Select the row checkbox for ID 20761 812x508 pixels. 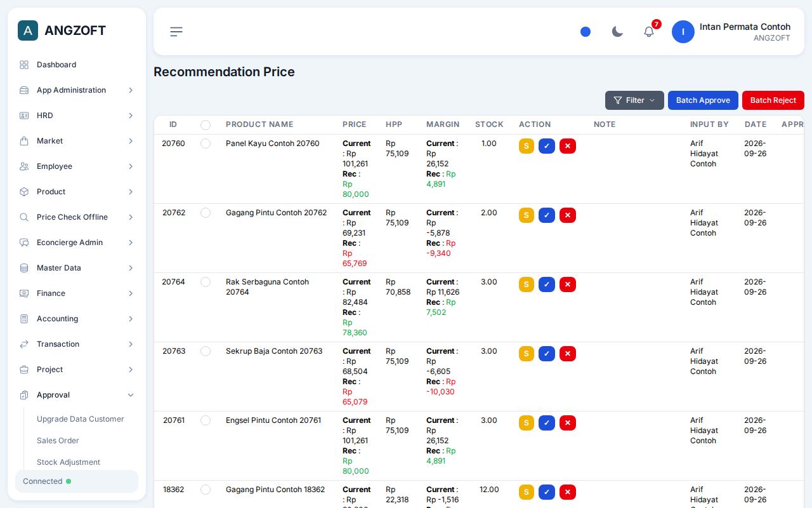(x=206, y=420)
